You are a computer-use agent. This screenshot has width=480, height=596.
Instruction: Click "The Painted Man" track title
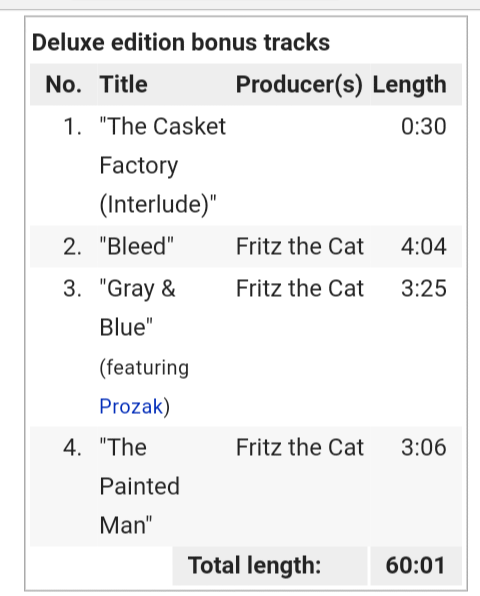(x=139, y=486)
